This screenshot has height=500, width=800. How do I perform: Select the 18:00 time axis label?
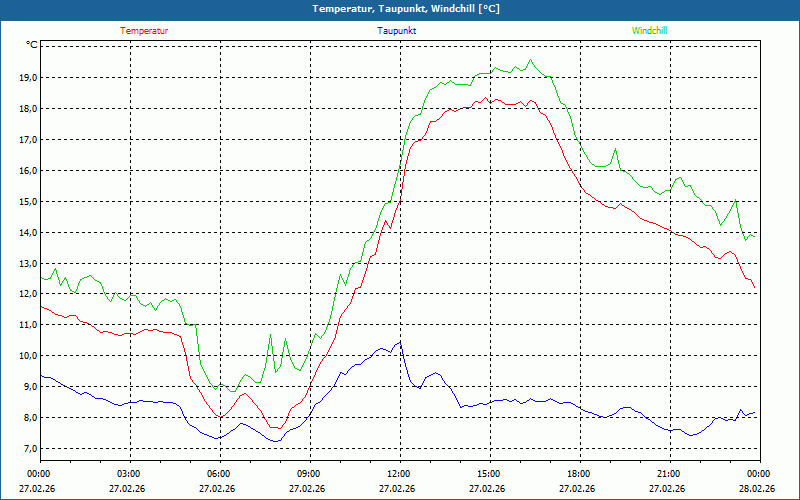point(578,474)
